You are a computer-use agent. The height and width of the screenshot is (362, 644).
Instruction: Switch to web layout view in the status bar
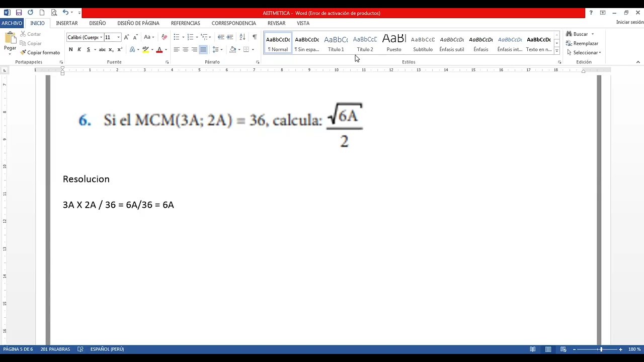point(563,349)
